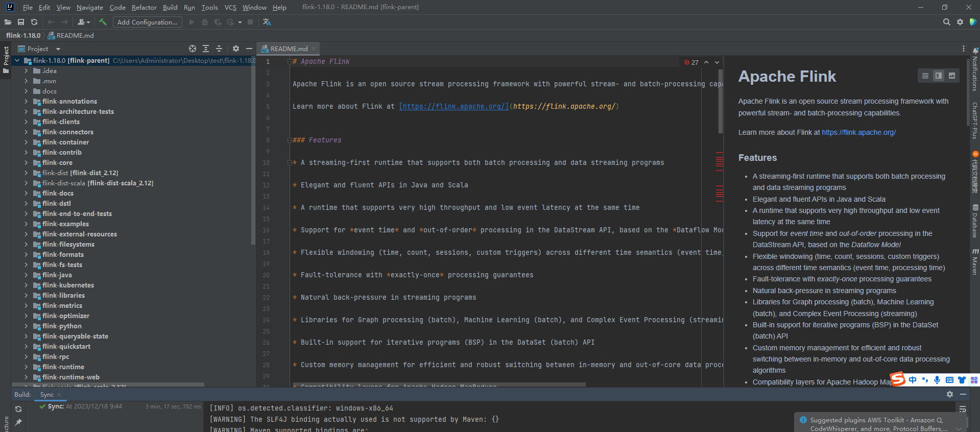Click the Debug bug icon
This screenshot has width=980, height=432.
(205, 22)
